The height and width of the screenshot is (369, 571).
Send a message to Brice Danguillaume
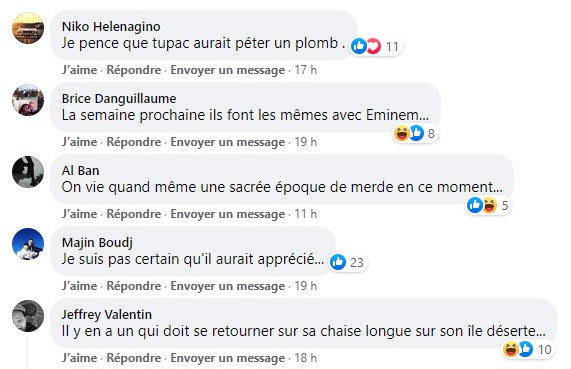228,142
